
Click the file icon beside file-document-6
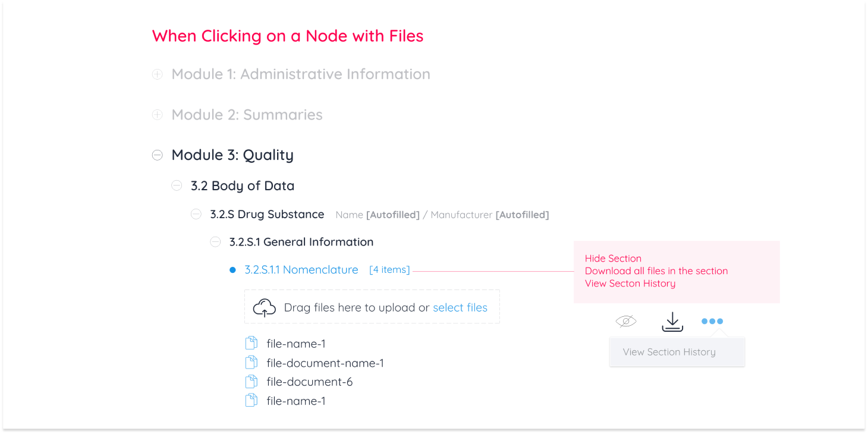pyautogui.click(x=251, y=381)
